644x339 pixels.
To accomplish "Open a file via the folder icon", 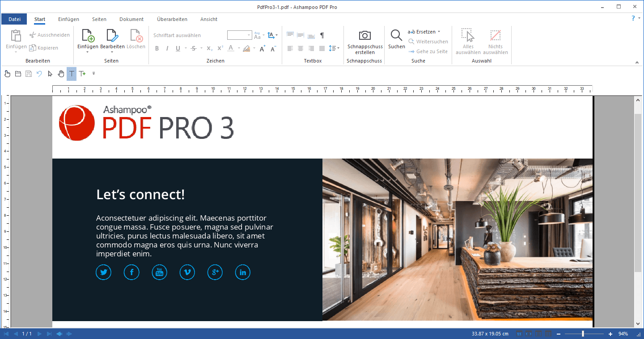I will (18, 74).
